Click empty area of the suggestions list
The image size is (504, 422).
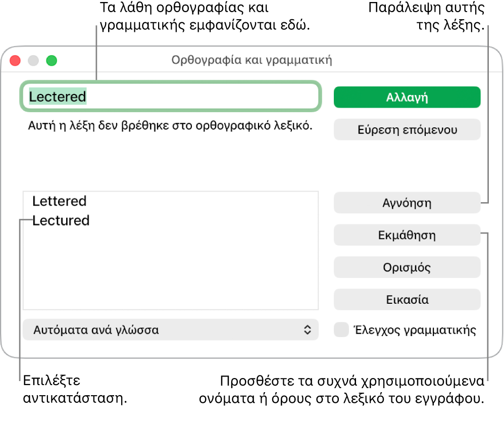171,270
